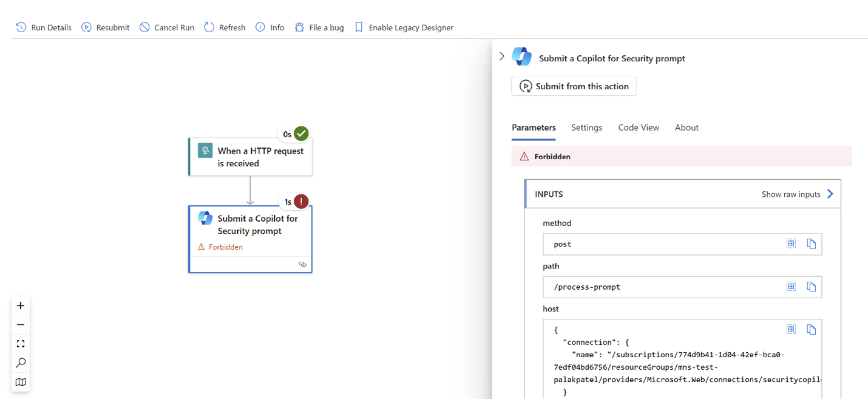The height and width of the screenshot is (399, 868).
Task: Click the fit-to-window control
Action: pos(20,343)
